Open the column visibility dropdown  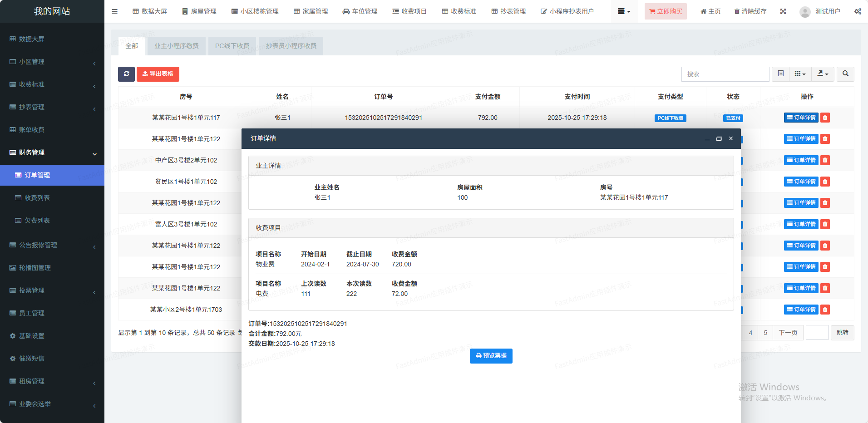coord(800,74)
